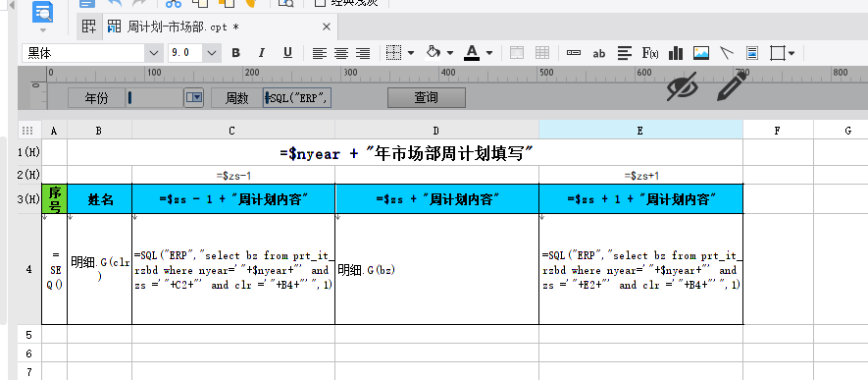Toggle parameter pane visibility eye icon
The height and width of the screenshot is (380, 868).
[x=682, y=85]
